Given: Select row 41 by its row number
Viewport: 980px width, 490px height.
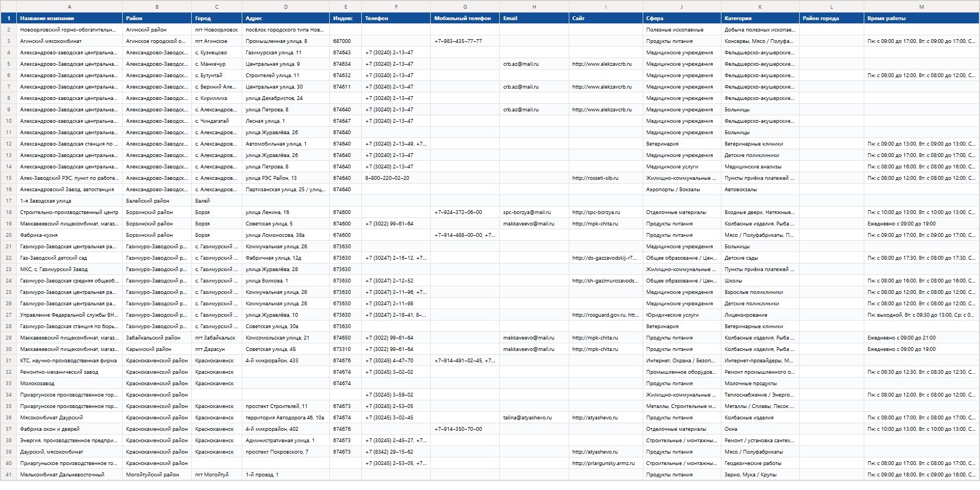Looking at the screenshot, I should click(x=8, y=475).
